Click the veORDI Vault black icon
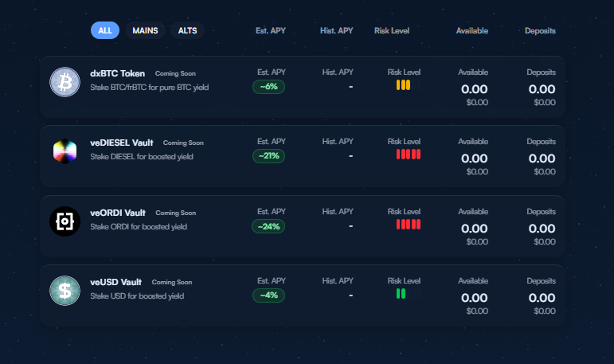Image resolution: width=614 pixels, height=364 pixels. (x=65, y=221)
